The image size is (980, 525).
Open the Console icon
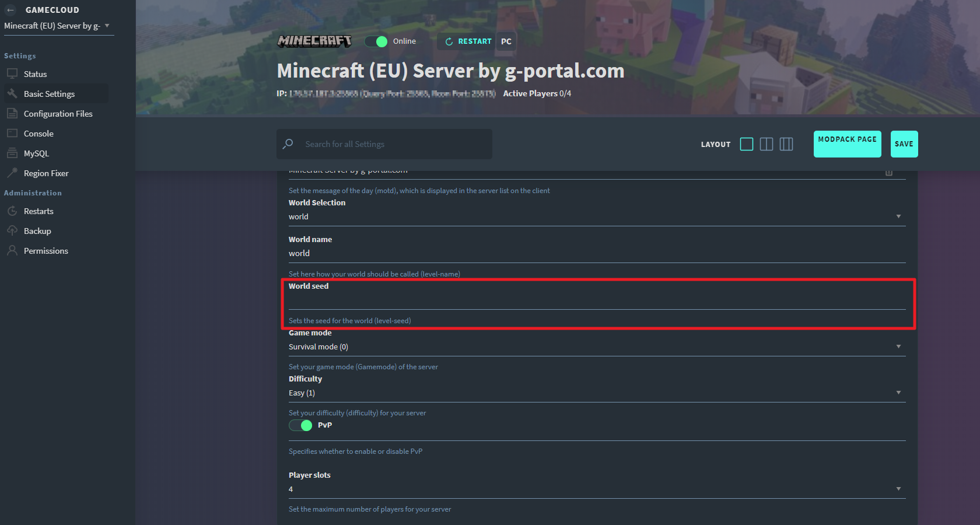click(x=13, y=133)
